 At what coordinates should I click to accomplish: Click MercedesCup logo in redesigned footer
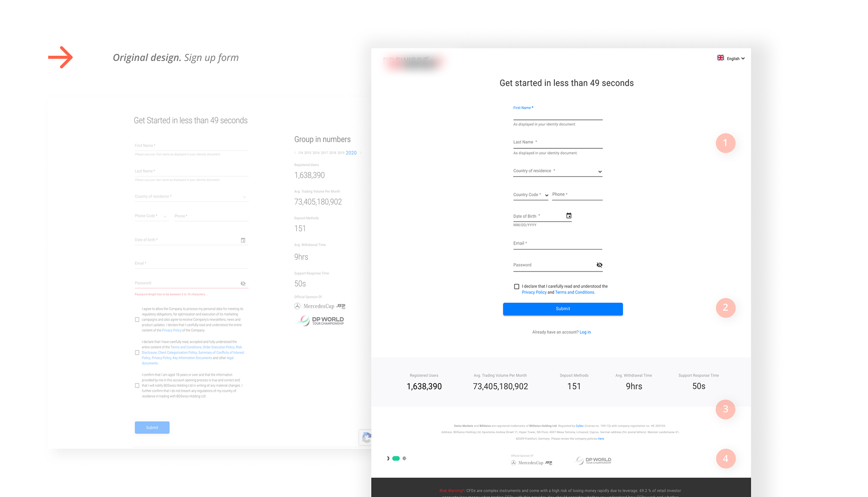pyautogui.click(x=532, y=463)
